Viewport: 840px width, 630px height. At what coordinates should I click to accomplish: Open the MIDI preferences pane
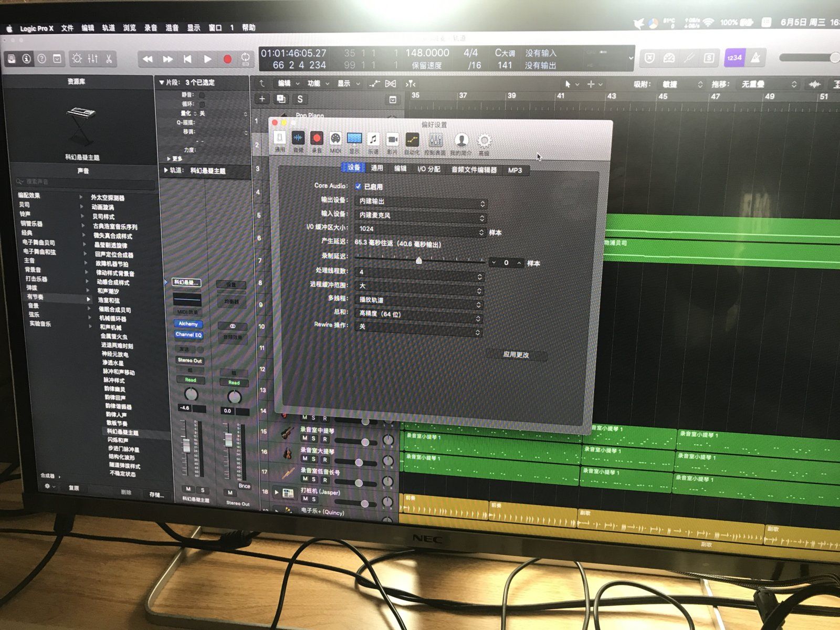click(335, 142)
